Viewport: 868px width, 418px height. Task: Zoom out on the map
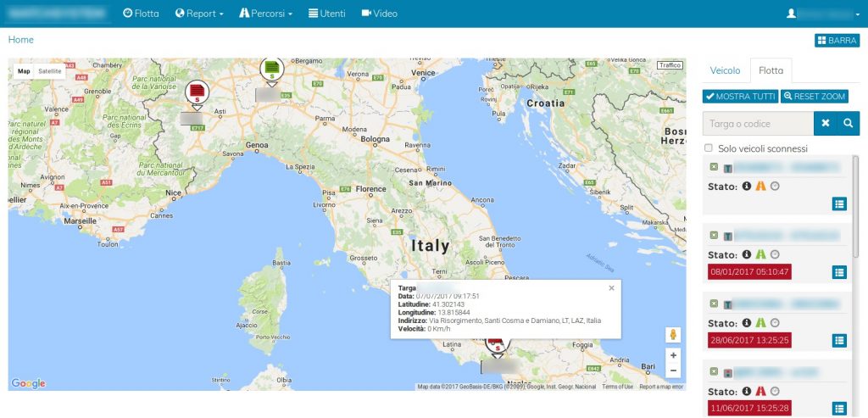tap(672, 371)
